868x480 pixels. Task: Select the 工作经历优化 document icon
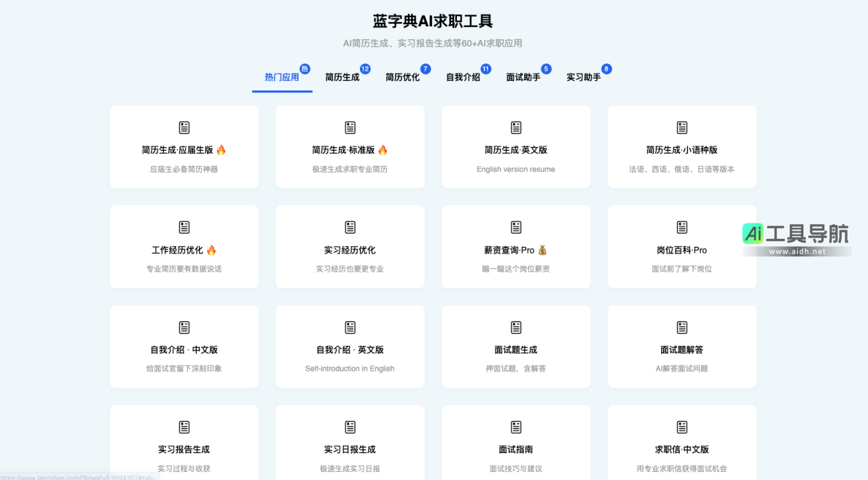[x=184, y=227]
